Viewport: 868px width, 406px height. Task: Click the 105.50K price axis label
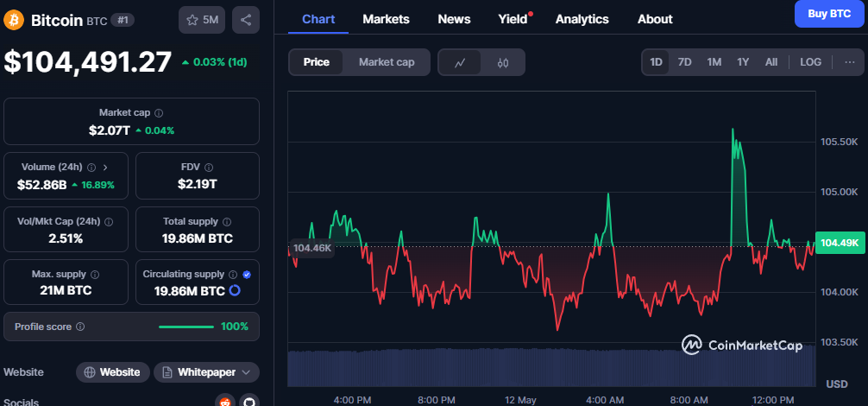840,142
